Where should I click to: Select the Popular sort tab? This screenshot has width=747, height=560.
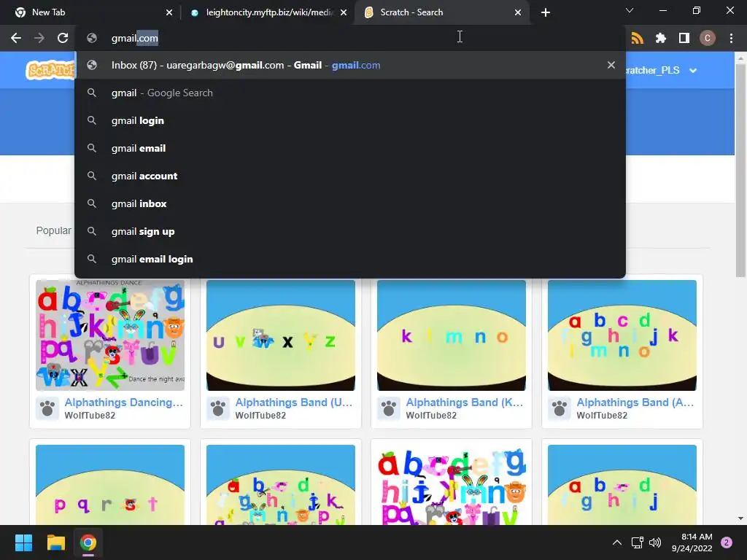(54, 230)
